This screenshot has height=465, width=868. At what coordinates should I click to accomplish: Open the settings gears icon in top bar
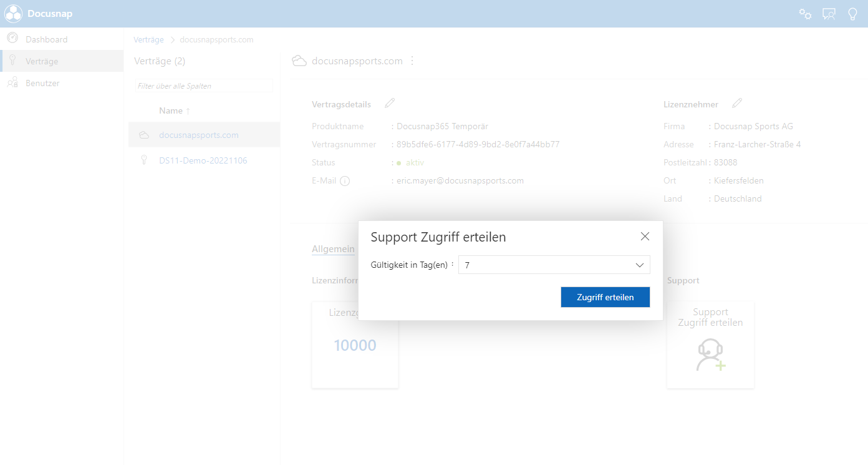pyautogui.click(x=805, y=13)
